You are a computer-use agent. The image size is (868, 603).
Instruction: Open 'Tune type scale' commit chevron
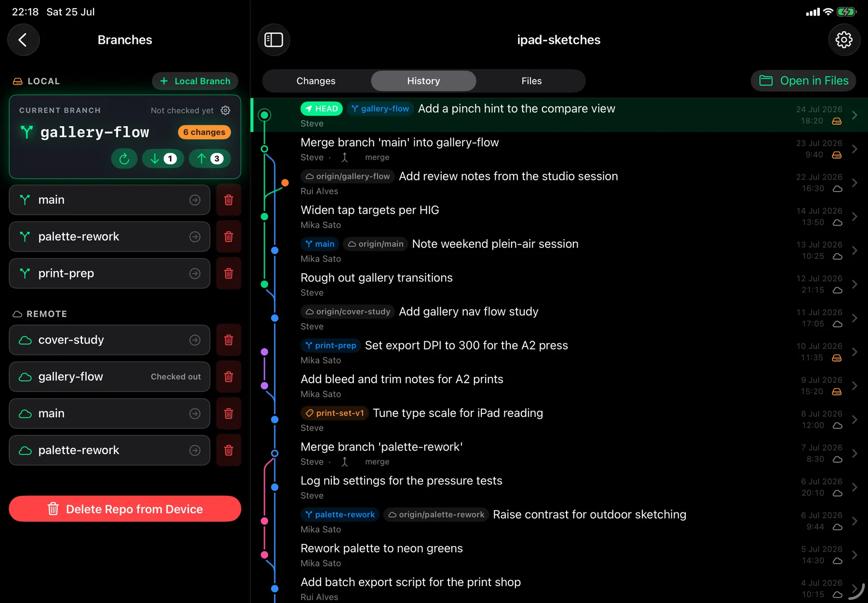point(854,419)
